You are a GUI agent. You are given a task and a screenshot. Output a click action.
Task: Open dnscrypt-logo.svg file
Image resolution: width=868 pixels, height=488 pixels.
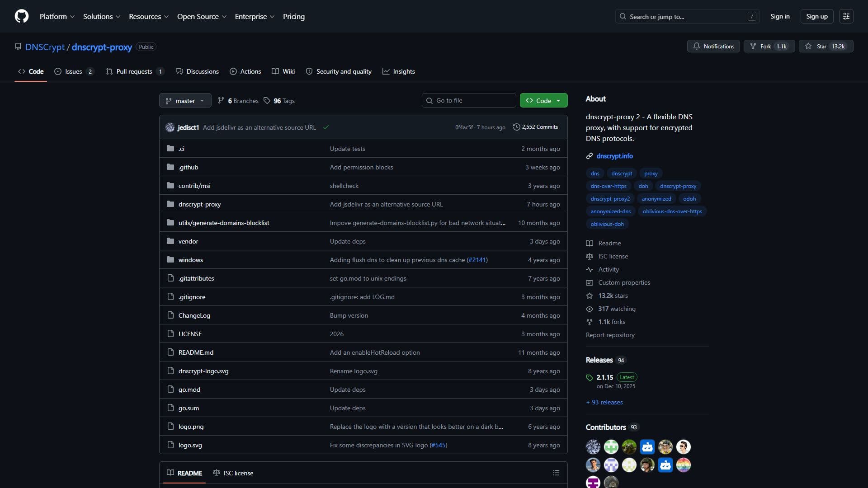coord(203,371)
